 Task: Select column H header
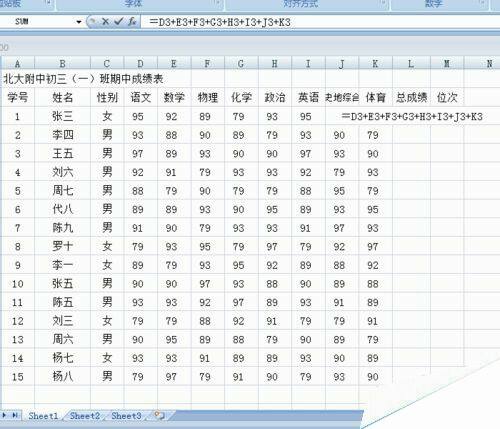coord(275,63)
